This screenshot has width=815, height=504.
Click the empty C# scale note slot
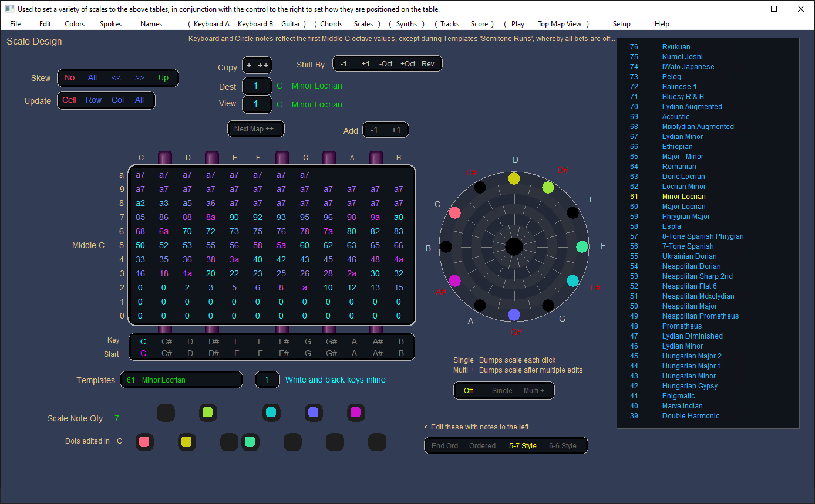pyautogui.click(x=166, y=412)
